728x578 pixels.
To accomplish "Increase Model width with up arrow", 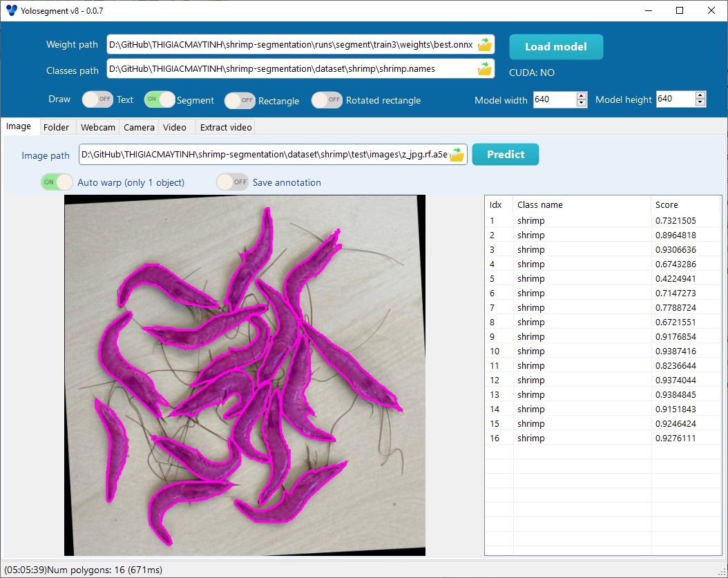I will (x=582, y=96).
